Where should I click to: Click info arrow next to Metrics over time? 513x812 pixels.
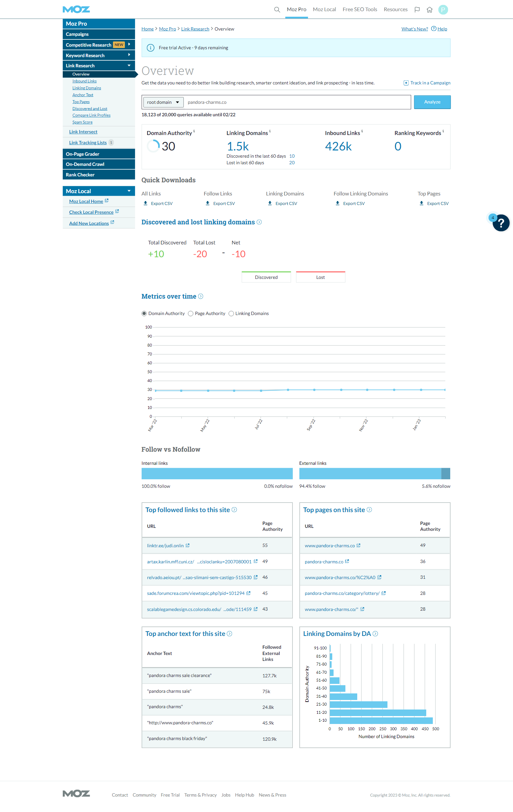(x=201, y=296)
